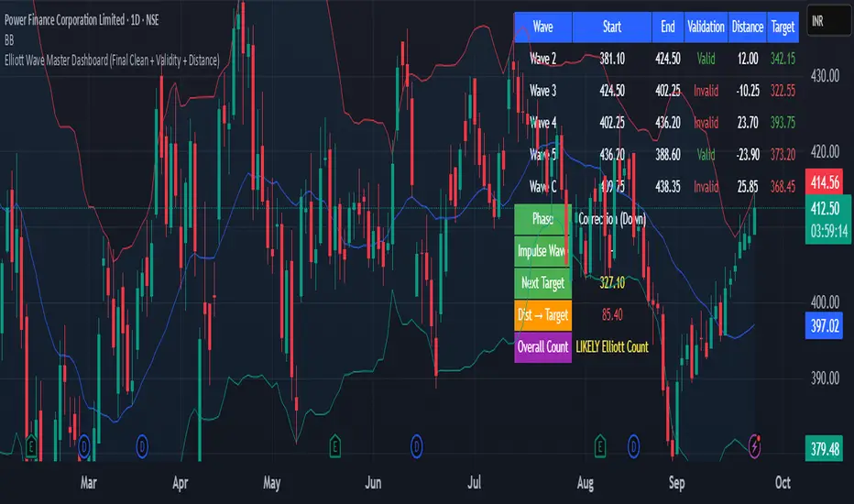Image resolution: width=854 pixels, height=504 pixels.
Task: Select Elliott Wave Master Dashboard indicator legend
Action: 112,60
